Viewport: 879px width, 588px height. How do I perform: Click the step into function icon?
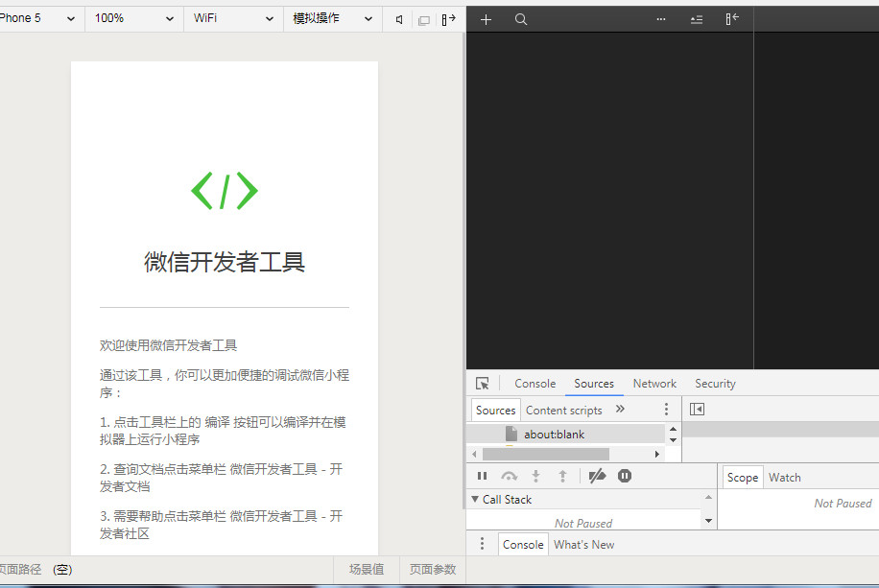tap(535, 476)
